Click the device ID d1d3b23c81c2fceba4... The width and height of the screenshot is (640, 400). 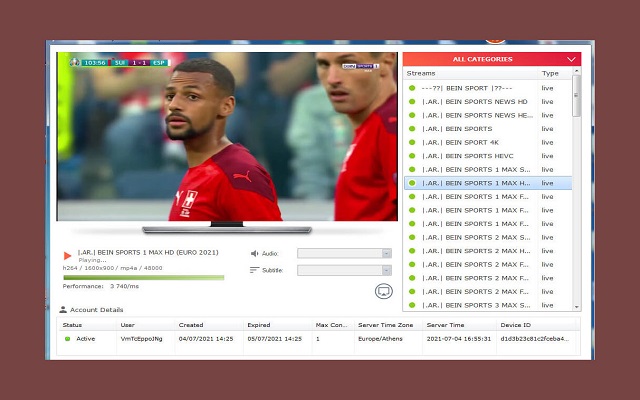pos(534,339)
